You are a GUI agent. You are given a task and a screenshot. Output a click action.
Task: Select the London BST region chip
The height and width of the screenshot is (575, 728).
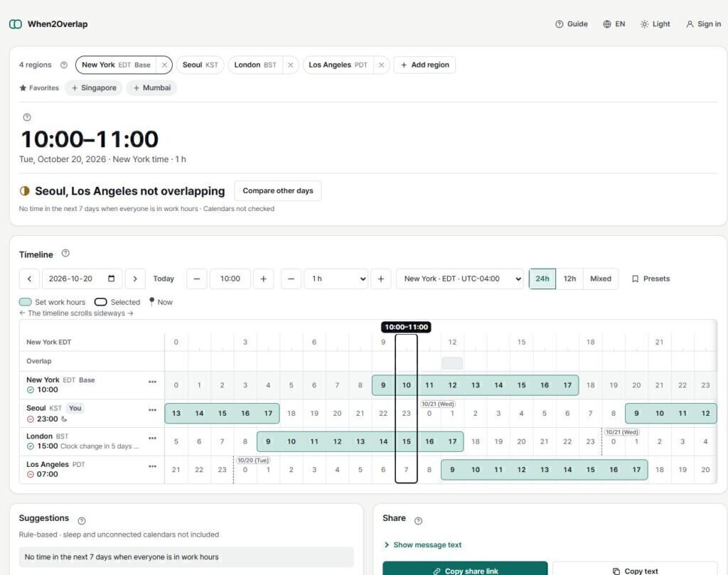click(x=255, y=65)
